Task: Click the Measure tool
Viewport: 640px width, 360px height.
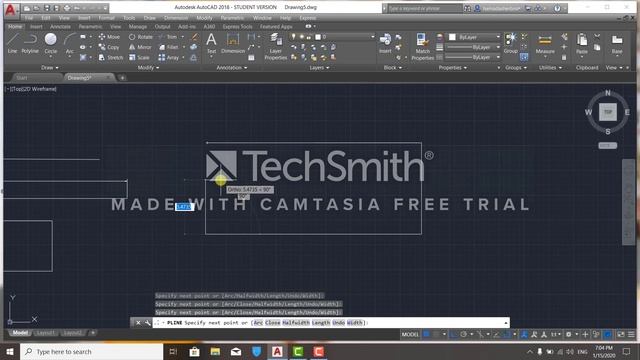Action: pyautogui.click(x=545, y=44)
